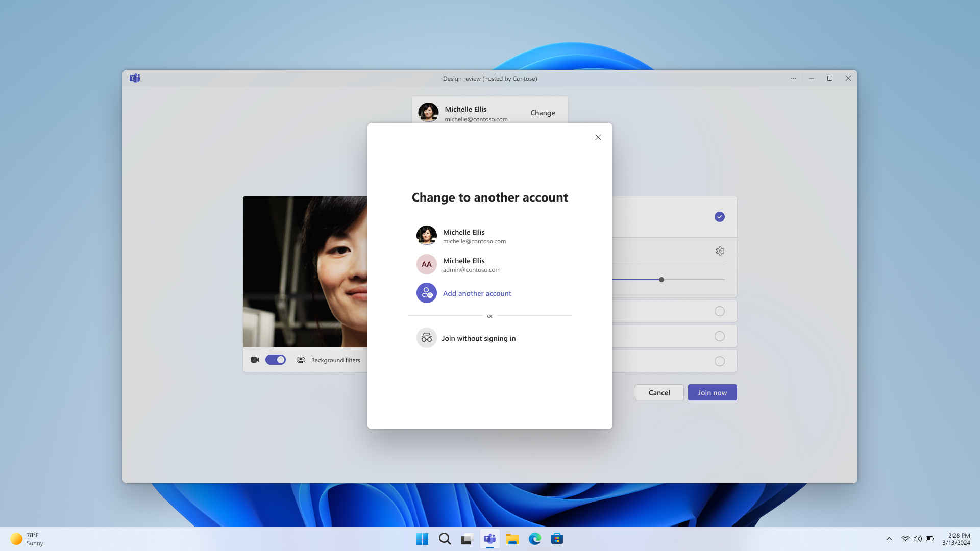
Task: Select admin@contoso.com account option
Action: [490, 264]
